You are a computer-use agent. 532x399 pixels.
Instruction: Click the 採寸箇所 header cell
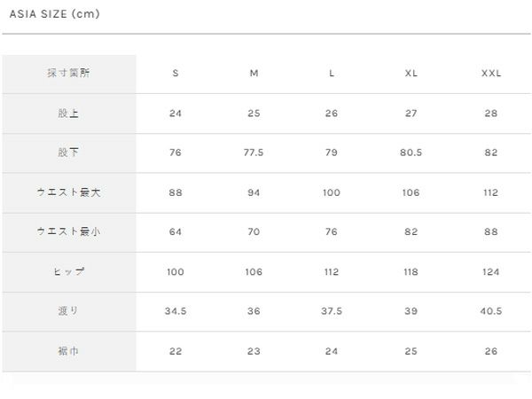68,74
